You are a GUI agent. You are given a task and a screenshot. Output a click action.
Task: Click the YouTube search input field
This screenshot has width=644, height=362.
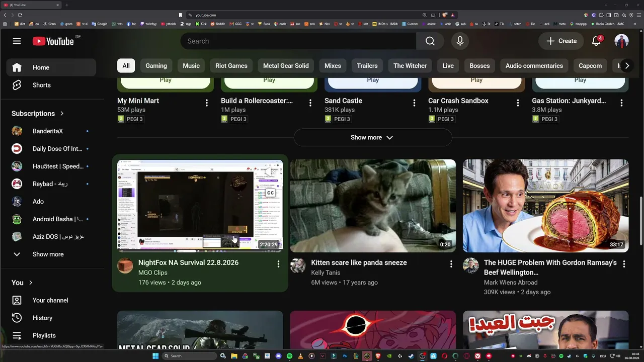(x=298, y=41)
